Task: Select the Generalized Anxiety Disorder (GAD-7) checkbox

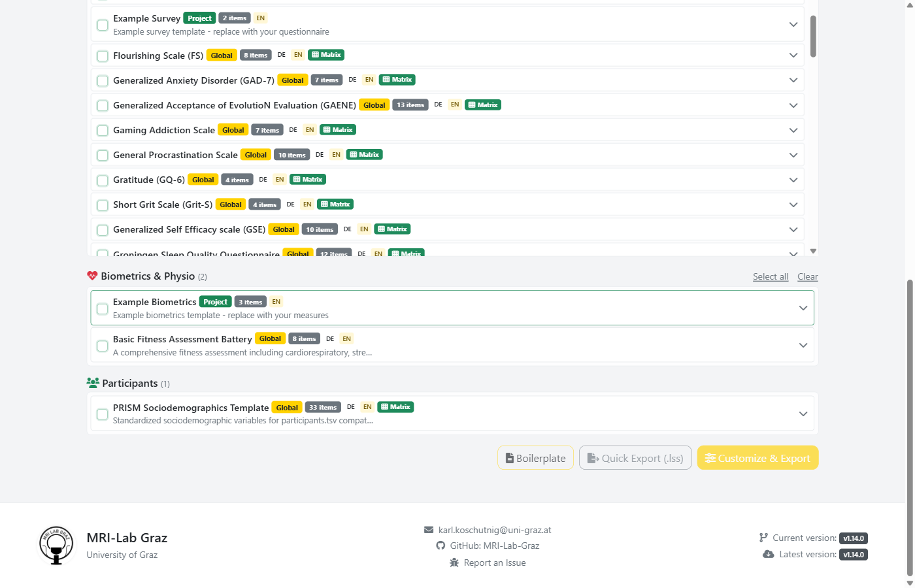Action: point(103,81)
